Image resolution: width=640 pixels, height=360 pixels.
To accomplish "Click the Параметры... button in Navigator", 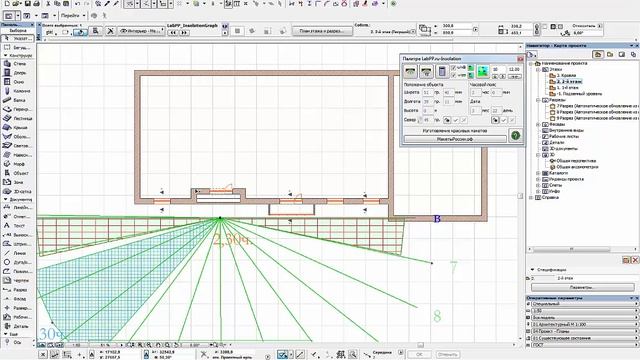I will 582,287.
